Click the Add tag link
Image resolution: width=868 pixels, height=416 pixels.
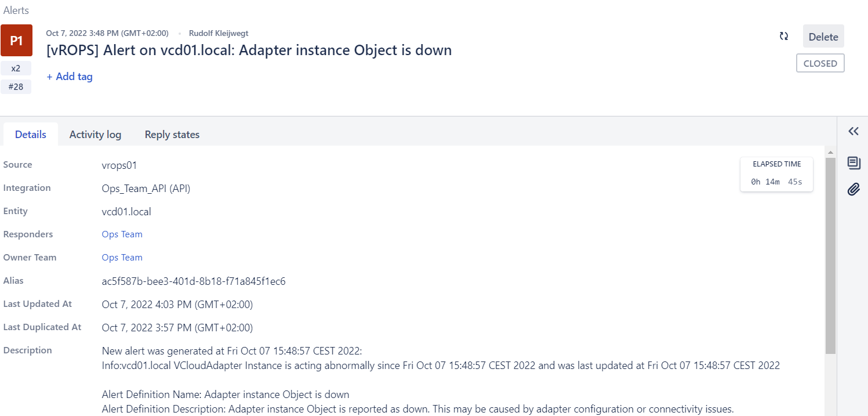tap(69, 76)
